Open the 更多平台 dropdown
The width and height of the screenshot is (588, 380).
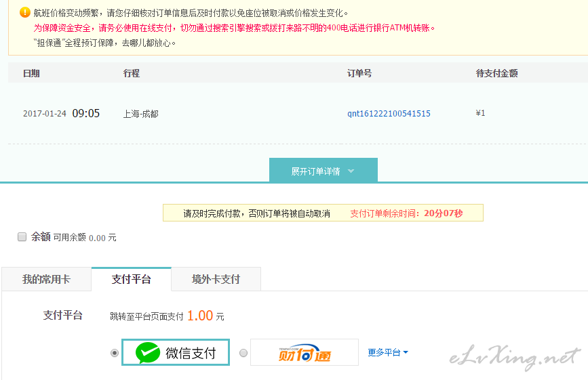(x=388, y=352)
